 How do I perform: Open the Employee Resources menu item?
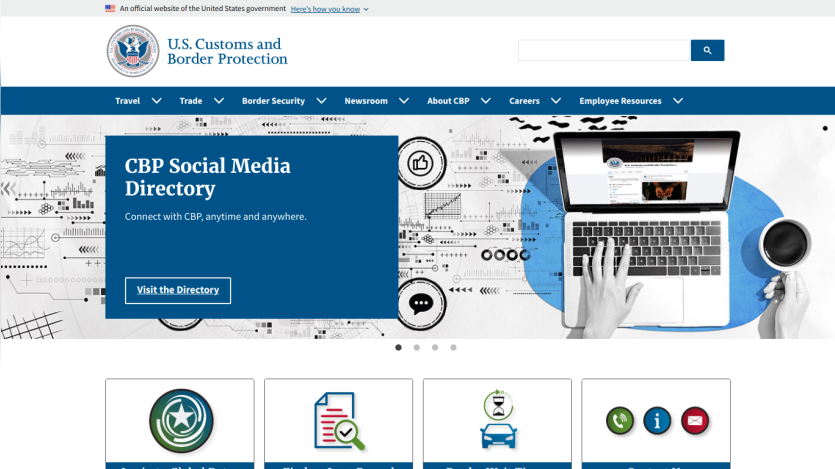tap(620, 101)
